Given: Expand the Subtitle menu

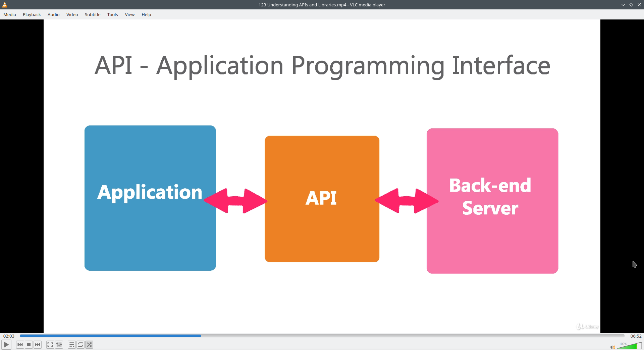Looking at the screenshot, I should point(93,14).
